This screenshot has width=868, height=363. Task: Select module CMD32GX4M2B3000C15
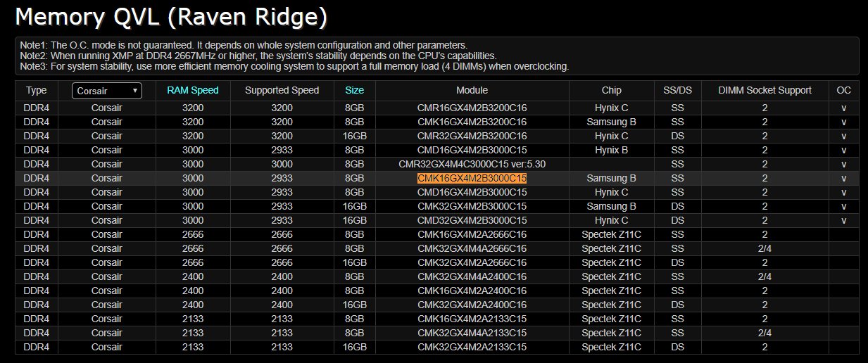472,221
